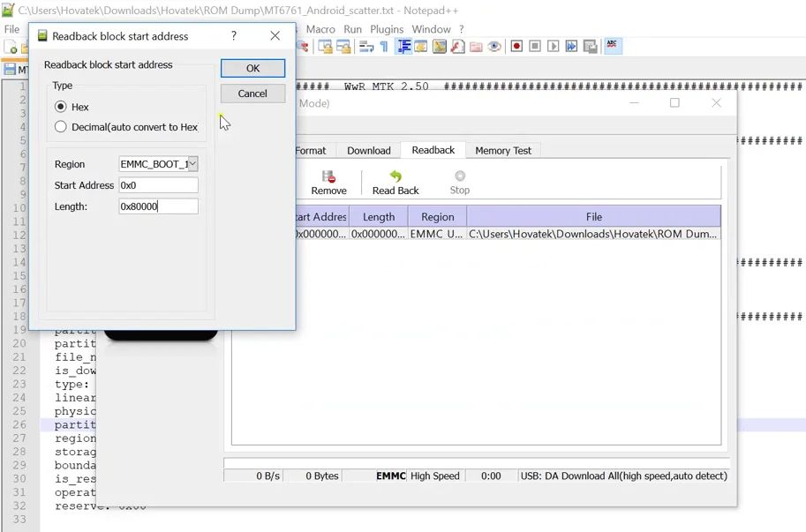Click the SP Flash Tool progress bar

tap(477, 462)
